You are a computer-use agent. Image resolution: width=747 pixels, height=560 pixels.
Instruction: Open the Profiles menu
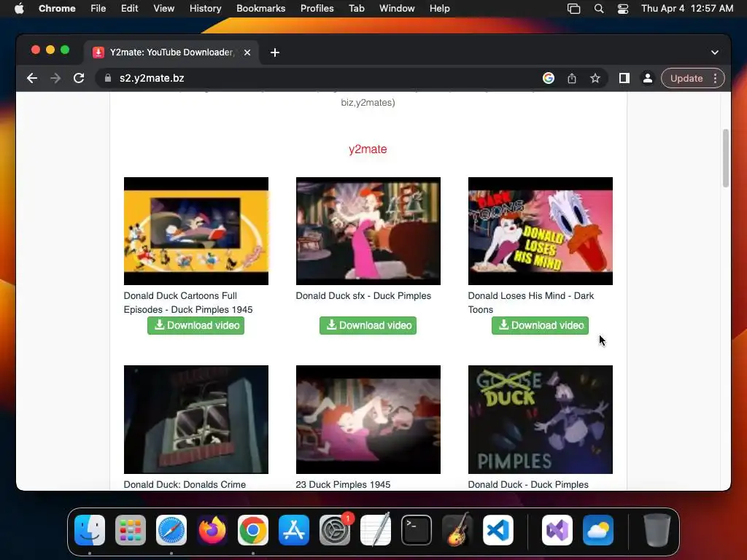317,9
